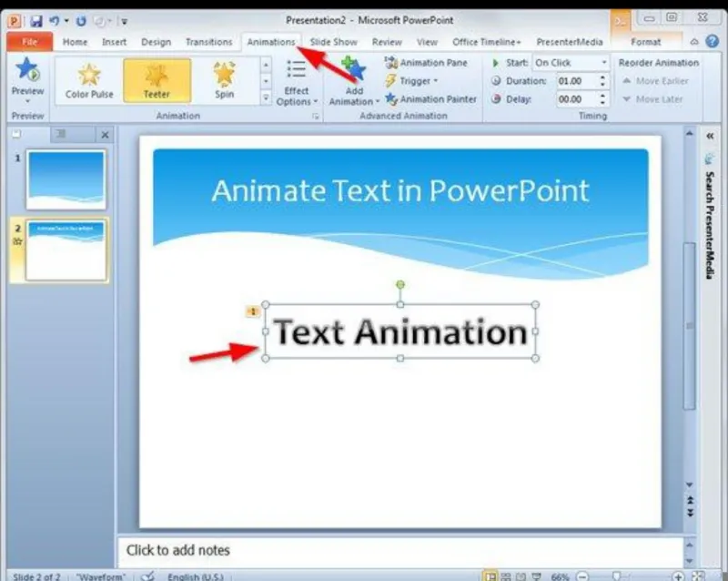Select the Teeter emphasis animation

pyautogui.click(x=157, y=80)
